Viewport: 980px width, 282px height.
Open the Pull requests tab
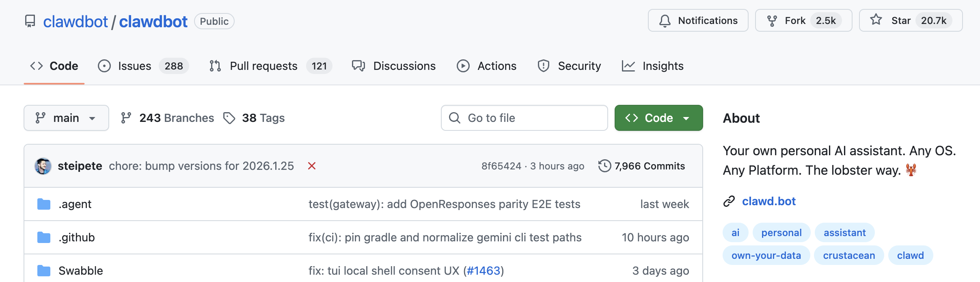coord(270,66)
